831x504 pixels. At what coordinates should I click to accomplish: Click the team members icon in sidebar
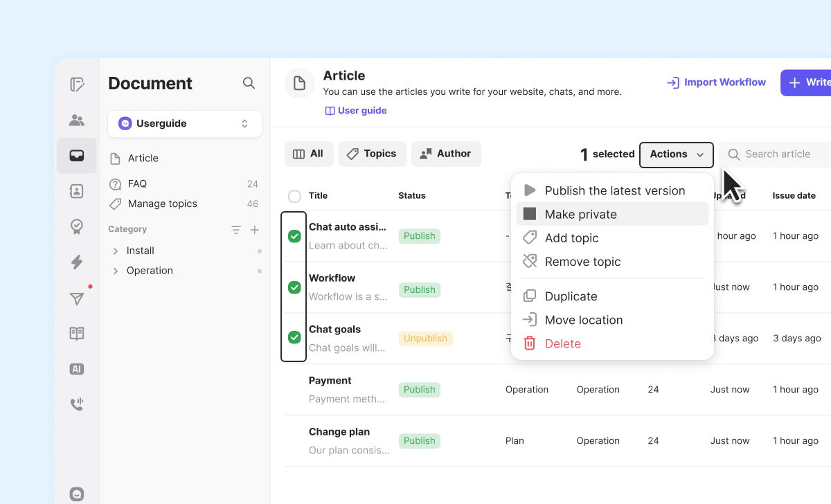click(x=77, y=120)
